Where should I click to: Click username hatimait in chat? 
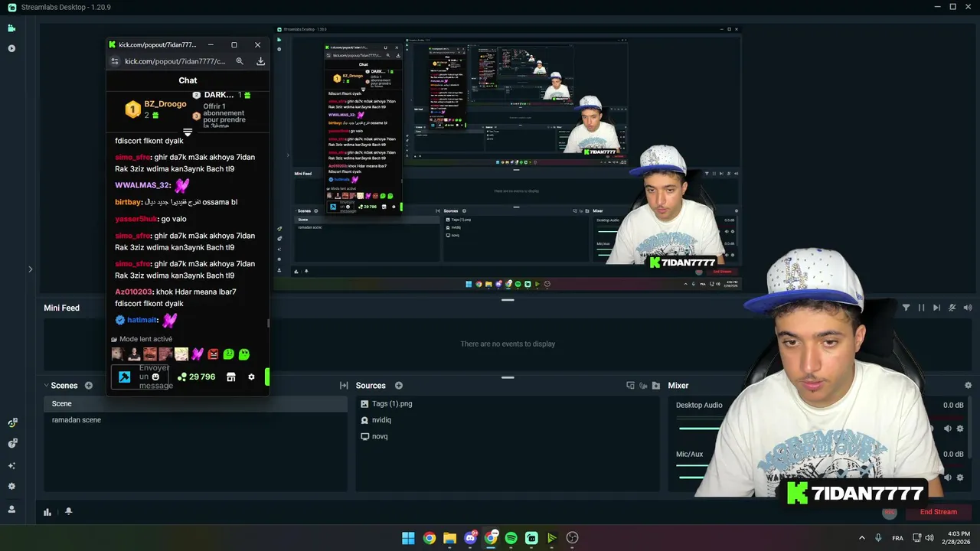[x=142, y=320]
